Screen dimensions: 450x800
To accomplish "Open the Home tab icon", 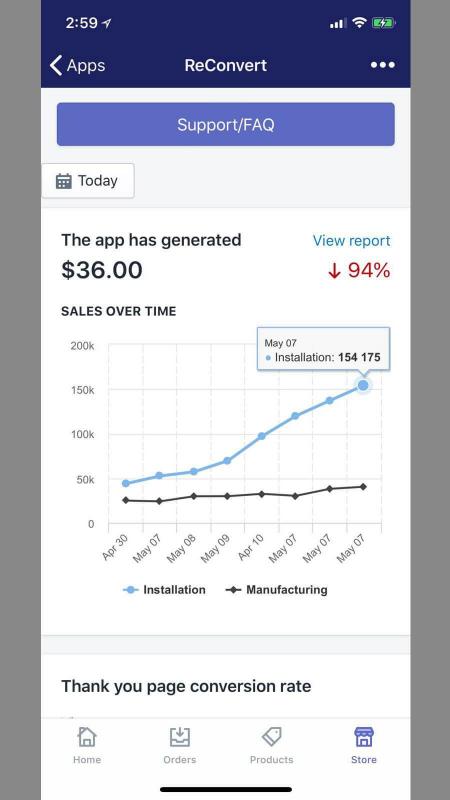I will (x=87, y=737).
